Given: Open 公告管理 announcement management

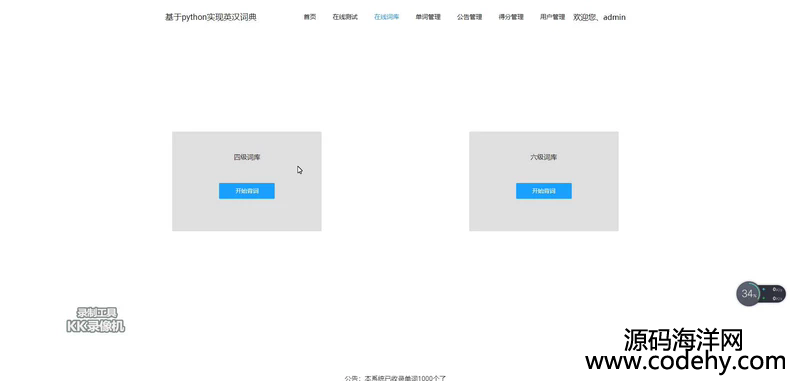Looking at the screenshot, I should point(470,17).
